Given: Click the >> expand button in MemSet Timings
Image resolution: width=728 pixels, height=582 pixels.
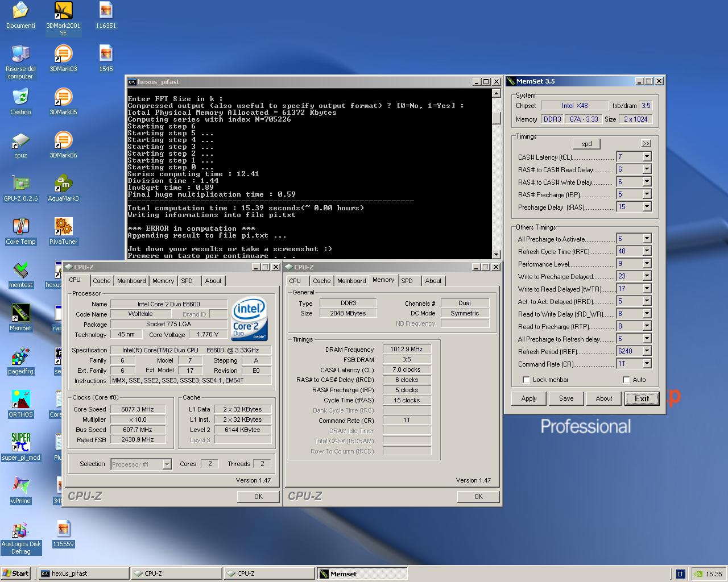Looking at the screenshot, I should tap(646, 144).
